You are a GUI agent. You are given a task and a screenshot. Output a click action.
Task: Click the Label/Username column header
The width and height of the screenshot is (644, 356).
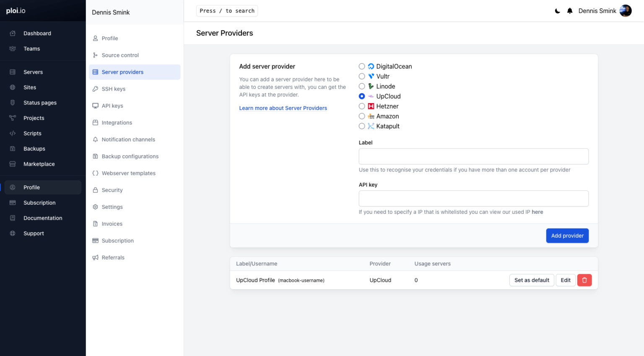tap(257, 264)
